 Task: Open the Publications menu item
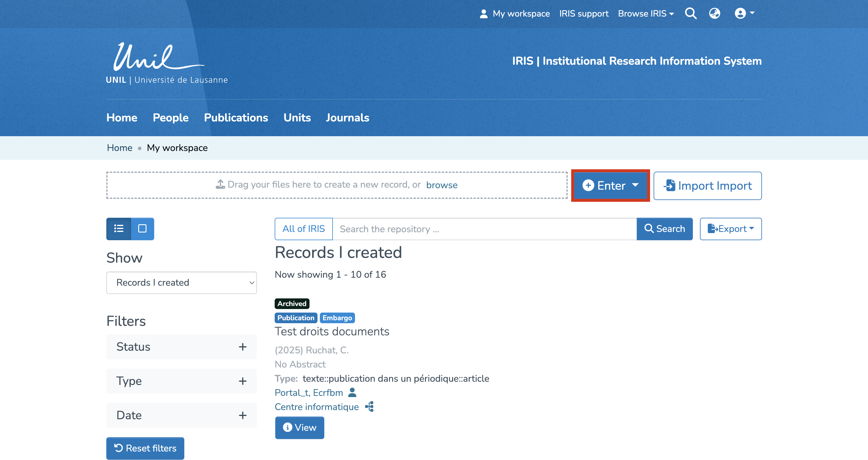coord(236,118)
